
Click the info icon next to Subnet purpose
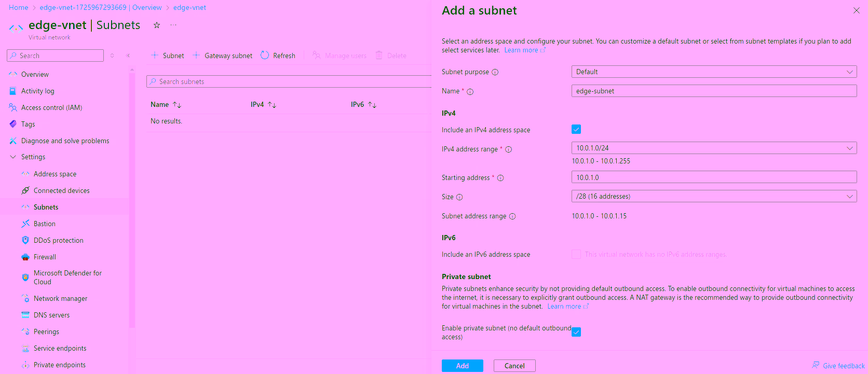click(495, 72)
